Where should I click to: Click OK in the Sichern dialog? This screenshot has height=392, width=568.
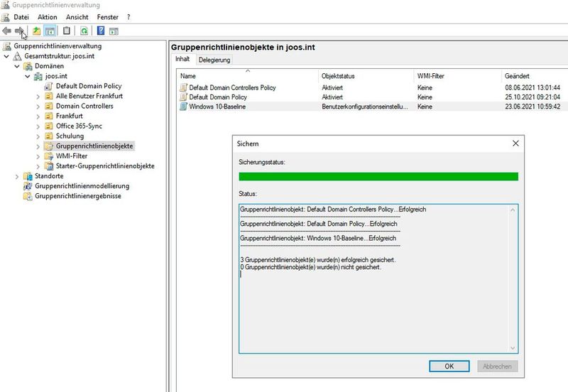click(449, 366)
